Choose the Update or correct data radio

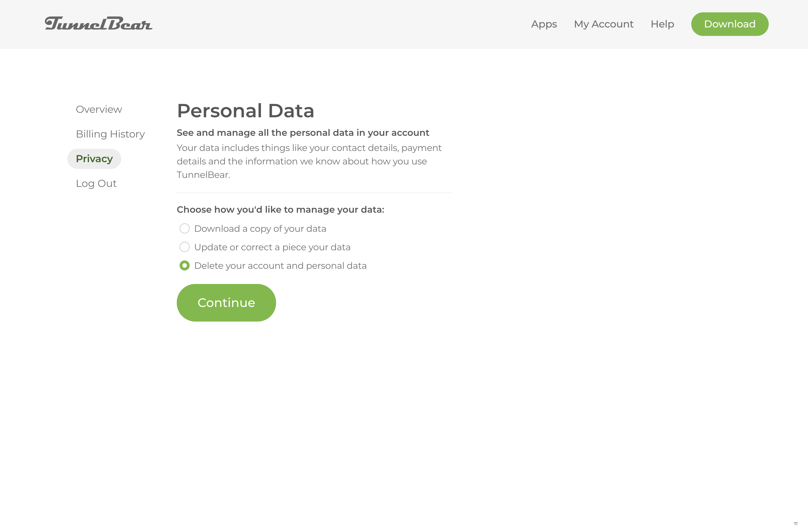(184, 247)
